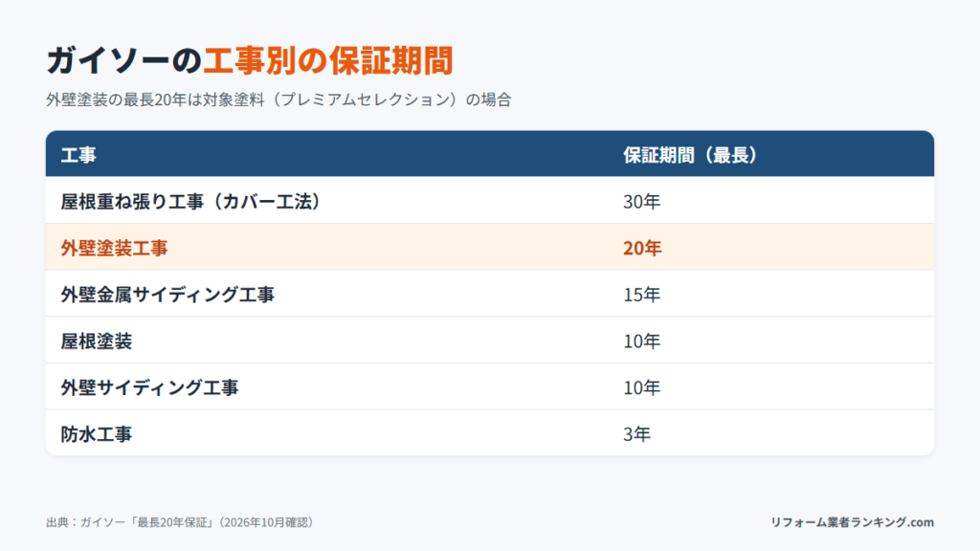This screenshot has height=551, width=980.
Task: Select the 屋根重ね張り工事（カバー工法） cell
Action: click(x=190, y=201)
